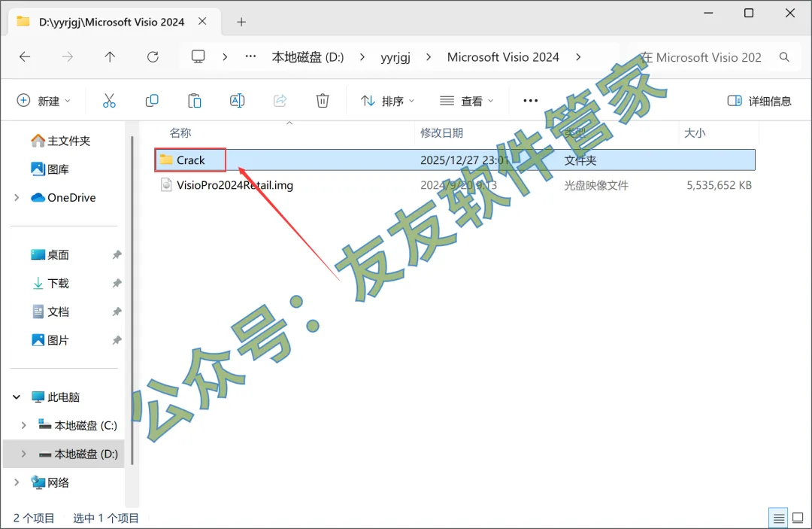
Task: Click the navigation pane scrollbar
Action: pos(132,300)
